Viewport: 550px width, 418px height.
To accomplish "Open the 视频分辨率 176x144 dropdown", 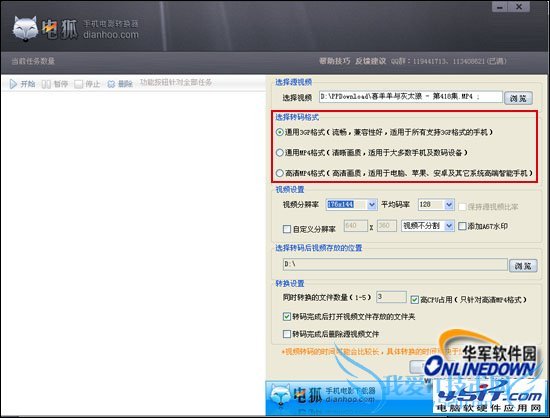I will [372, 204].
